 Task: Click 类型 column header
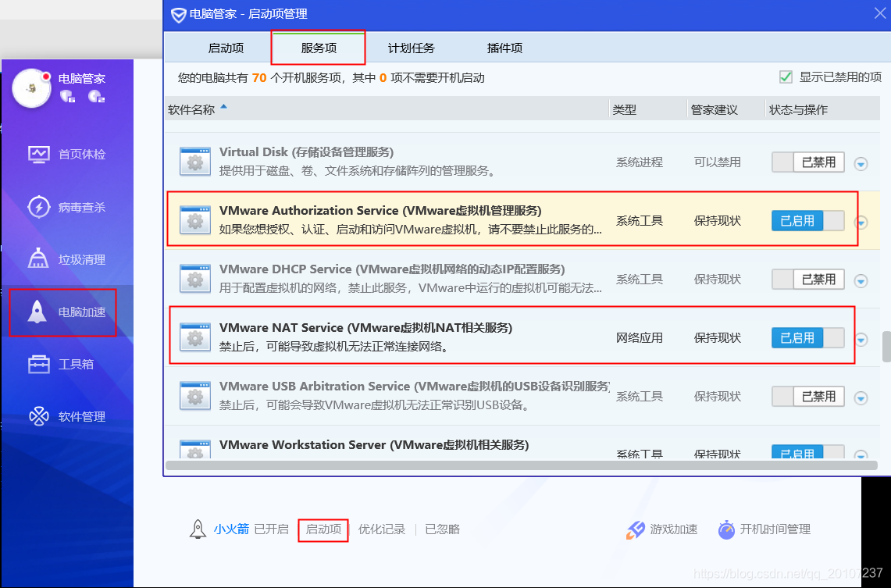(x=625, y=109)
